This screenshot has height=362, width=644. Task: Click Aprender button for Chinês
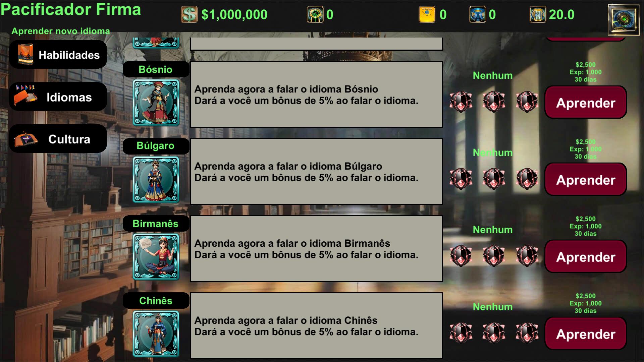pyautogui.click(x=586, y=334)
